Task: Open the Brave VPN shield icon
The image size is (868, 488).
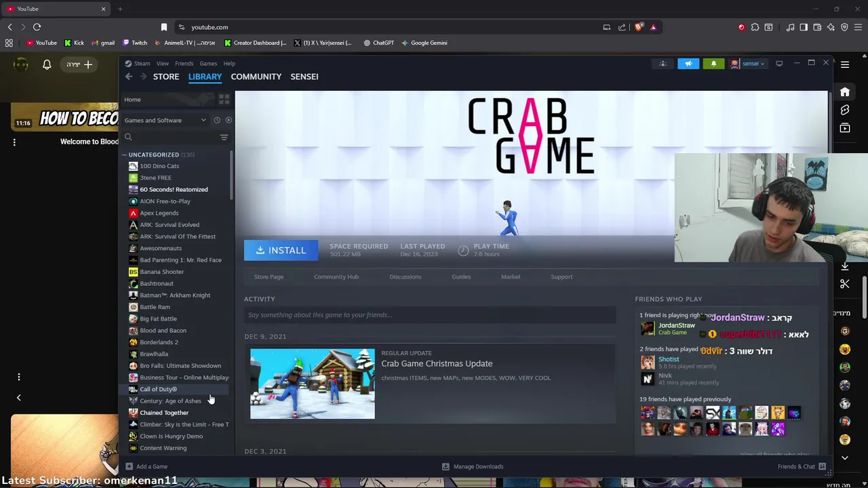Action: pos(844,27)
